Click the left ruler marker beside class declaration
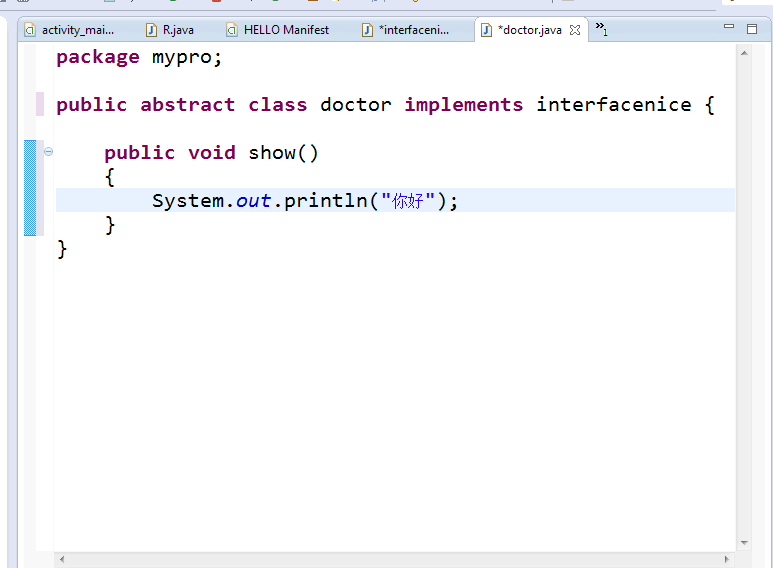The image size is (773, 568). pyautogui.click(x=40, y=104)
